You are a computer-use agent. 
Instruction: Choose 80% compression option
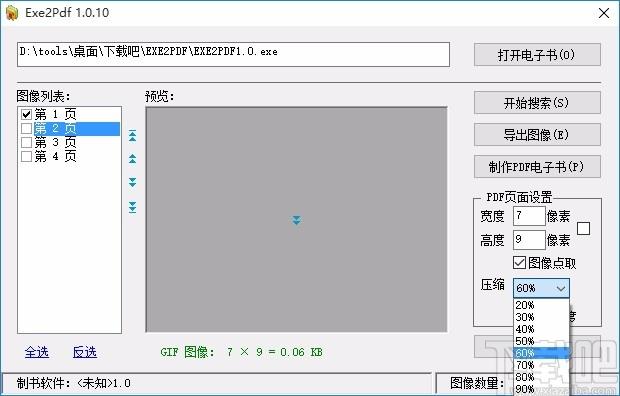(x=541, y=377)
